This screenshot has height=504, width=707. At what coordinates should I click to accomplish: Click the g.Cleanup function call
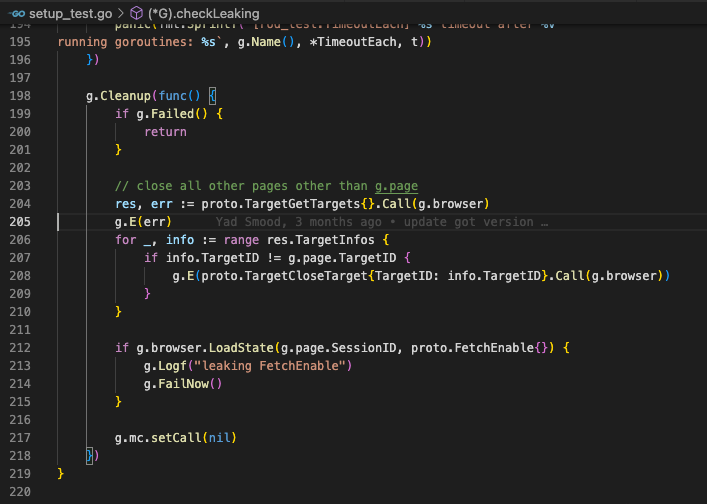click(118, 96)
